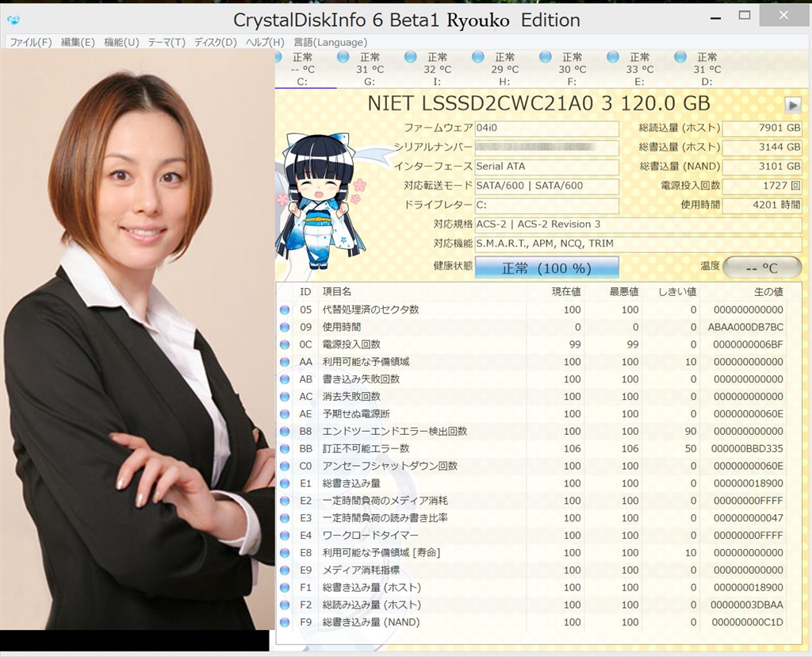
Task: Click status dot for attribute AB
Action: tap(285, 379)
